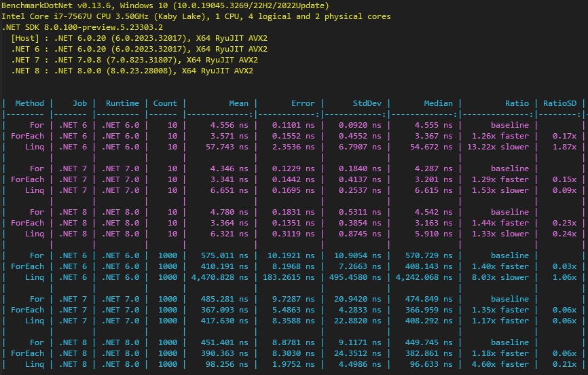Click error value 0.3119 ns

[x=293, y=234]
